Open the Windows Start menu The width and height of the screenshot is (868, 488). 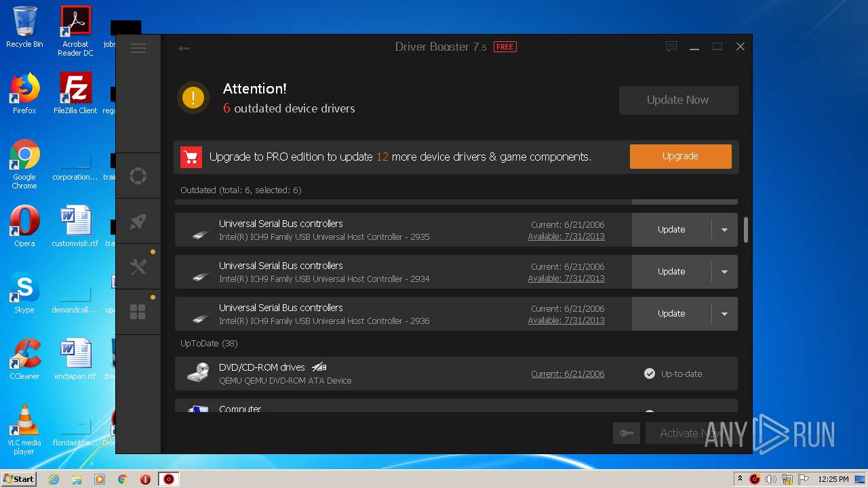(18, 479)
